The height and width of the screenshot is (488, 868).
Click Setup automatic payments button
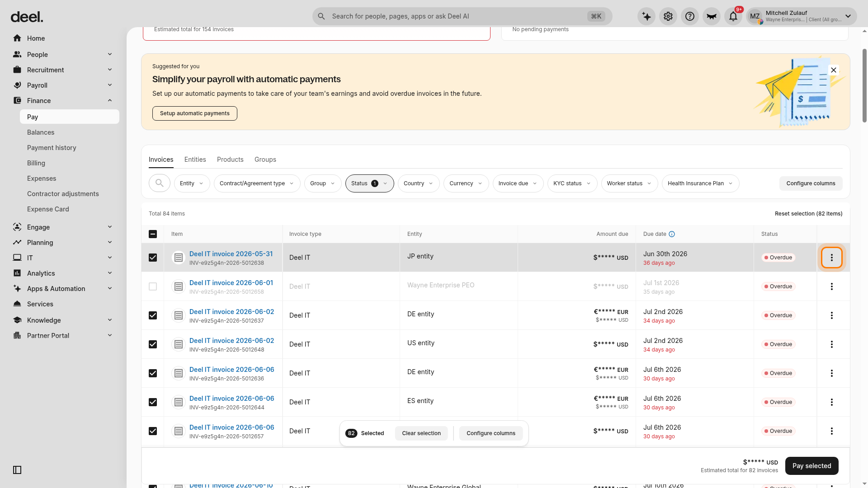(x=195, y=113)
